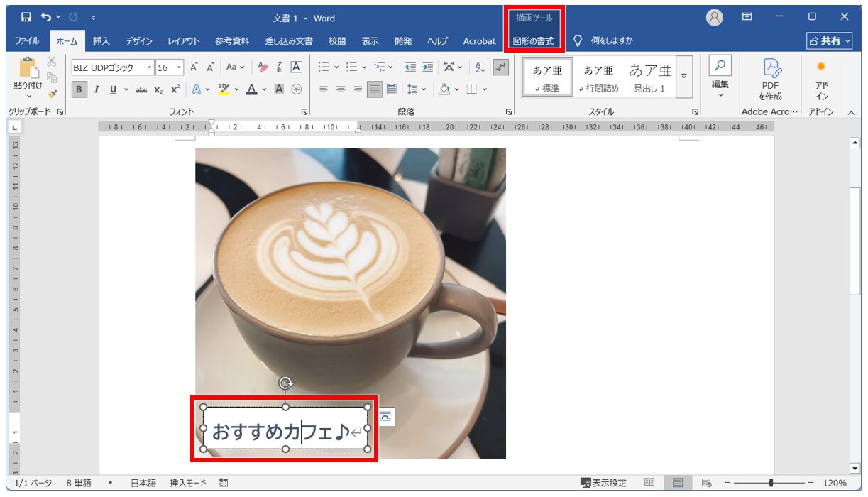The width and height of the screenshot is (868, 497).
Task: Click the rotation handle above the text box
Action: click(285, 383)
